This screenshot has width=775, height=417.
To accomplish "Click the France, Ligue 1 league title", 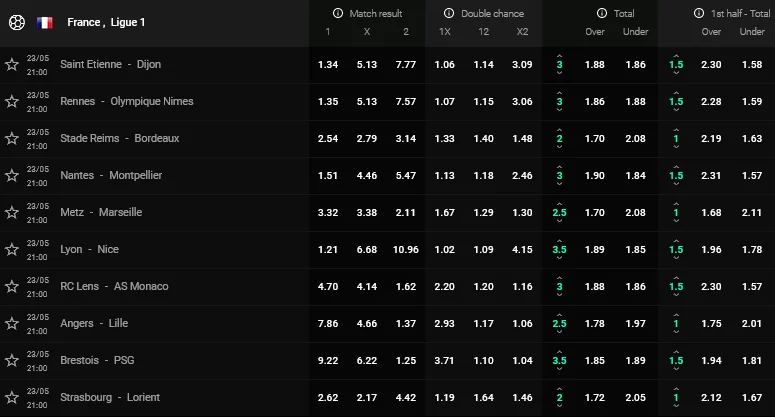I will (106, 22).
